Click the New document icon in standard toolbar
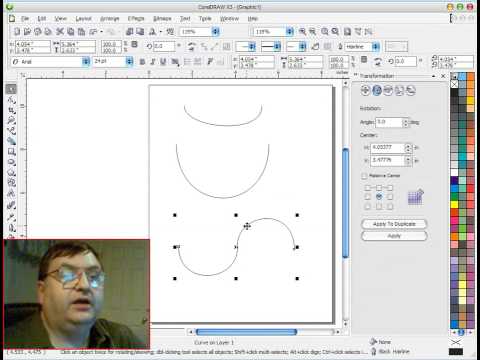 coord(17,32)
